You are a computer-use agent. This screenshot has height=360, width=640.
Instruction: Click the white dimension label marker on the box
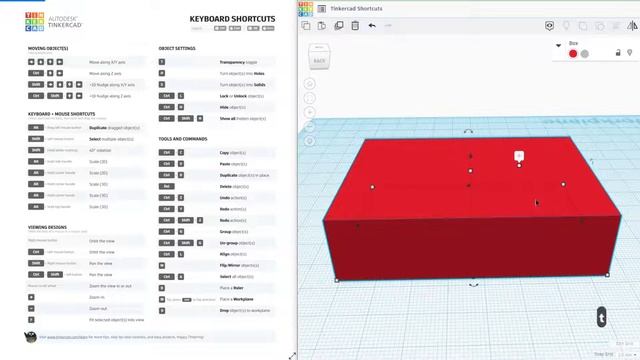(519, 156)
